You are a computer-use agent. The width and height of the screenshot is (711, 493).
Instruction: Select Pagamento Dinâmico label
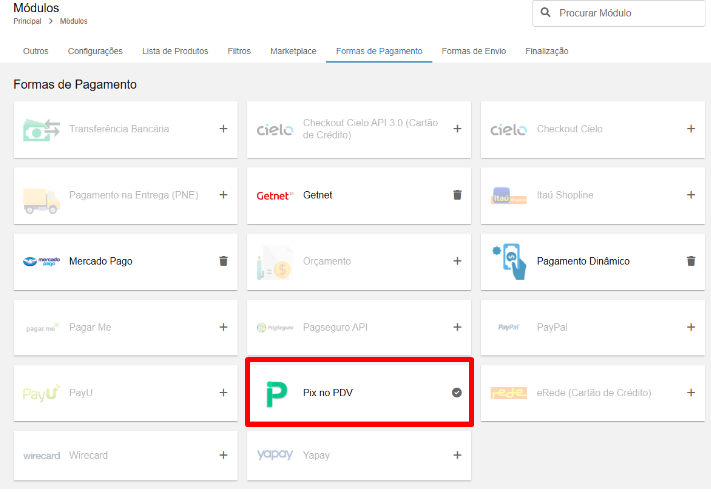583,261
